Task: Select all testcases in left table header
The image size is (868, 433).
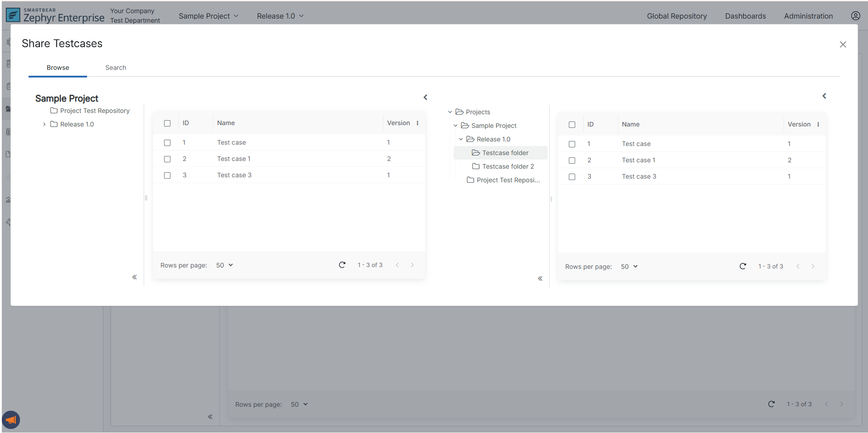Action: [x=167, y=123]
